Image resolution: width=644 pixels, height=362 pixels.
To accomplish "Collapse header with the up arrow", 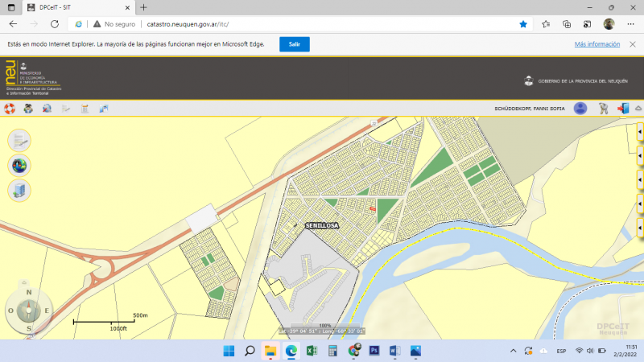I will [638, 109].
